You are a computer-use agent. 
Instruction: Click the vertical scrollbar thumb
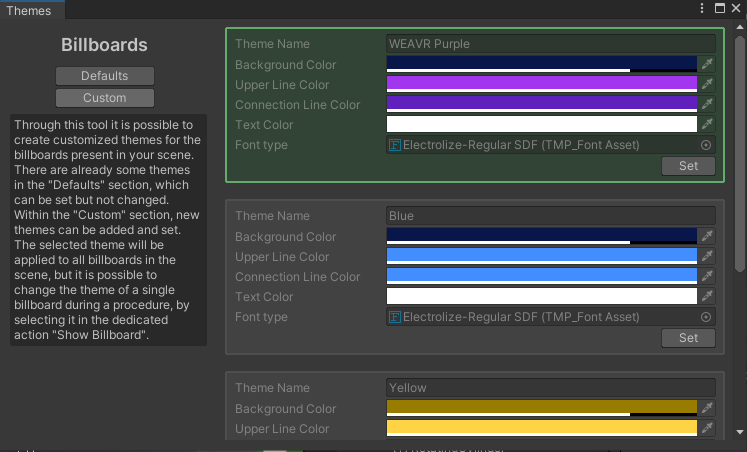[x=740, y=153]
